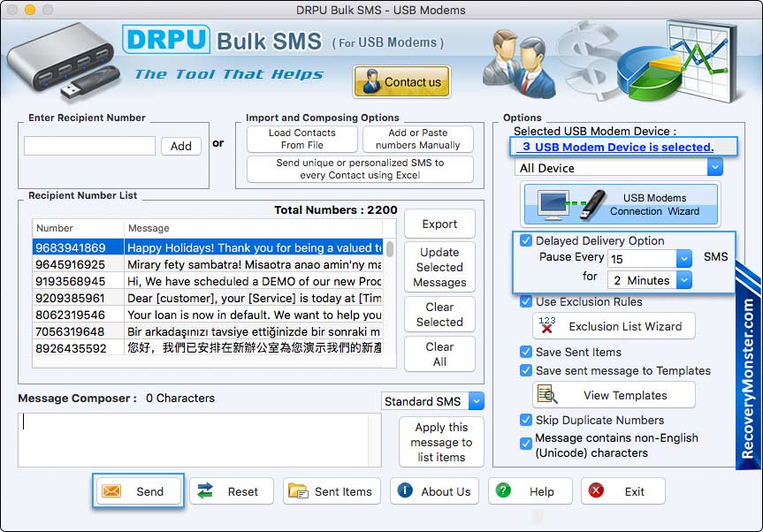Image resolution: width=763 pixels, height=532 pixels.
Task: Click the green arrows Reset icon
Action: click(205, 491)
